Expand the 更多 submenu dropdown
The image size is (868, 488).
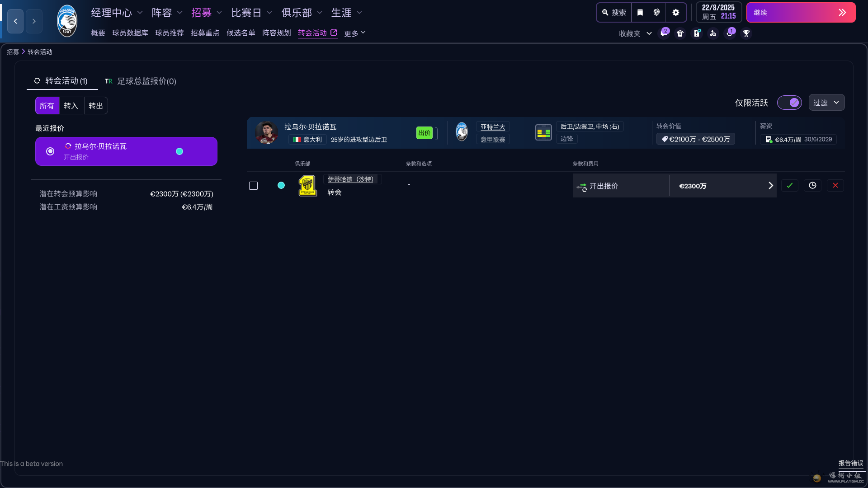355,33
